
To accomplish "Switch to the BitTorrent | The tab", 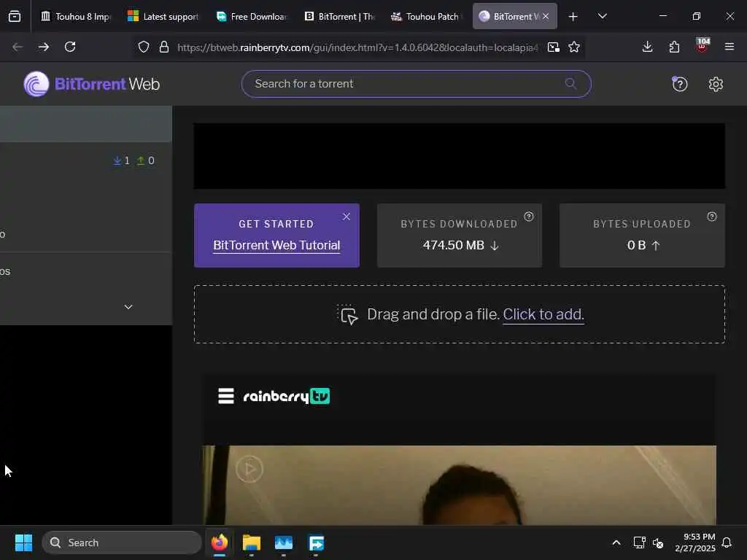I will point(339,16).
